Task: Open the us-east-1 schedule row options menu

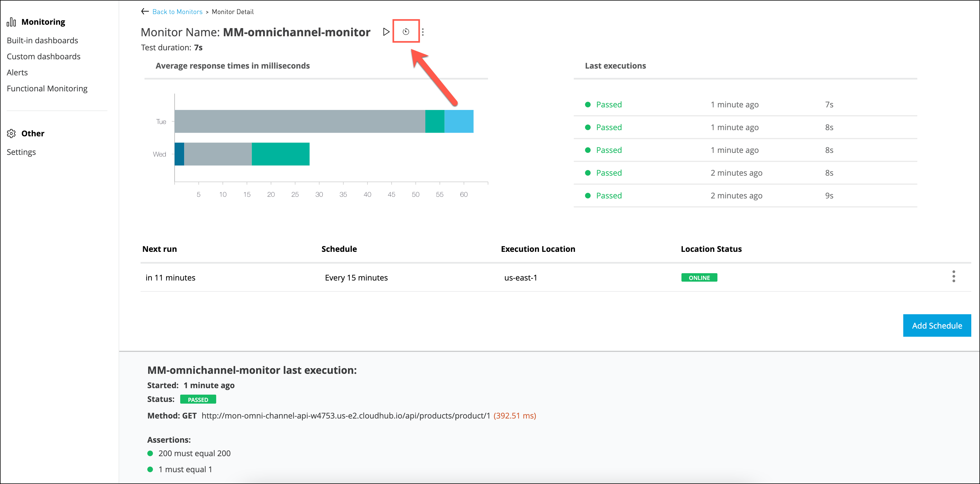Action: [x=953, y=277]
